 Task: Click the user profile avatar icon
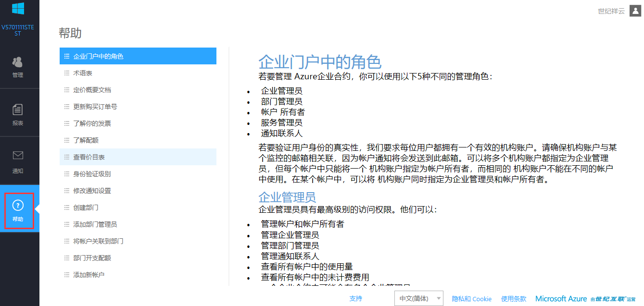635,11
